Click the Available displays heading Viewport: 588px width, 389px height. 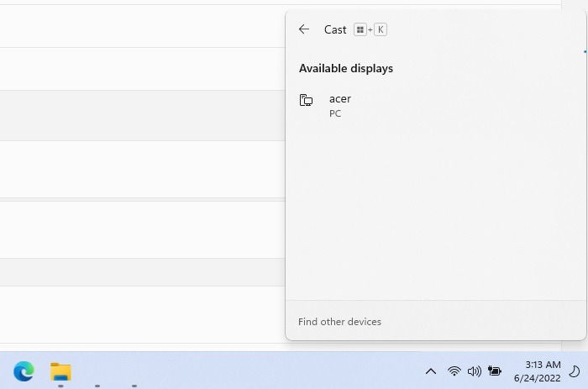[346, 69]
